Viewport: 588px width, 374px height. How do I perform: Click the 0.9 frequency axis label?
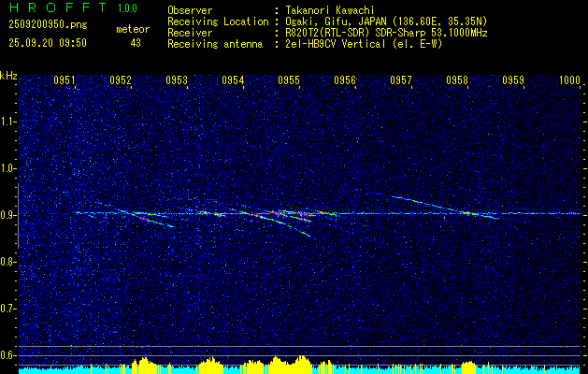click(x=8, y=215)
